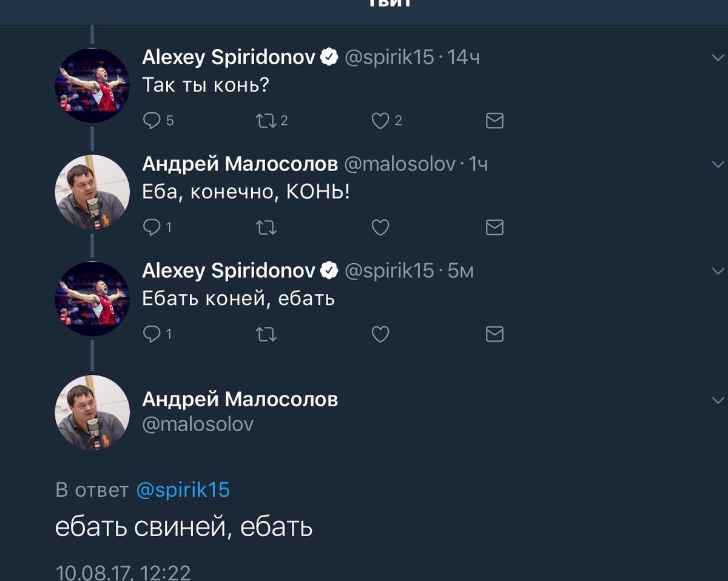This screenshot has width=728, height=581.
Task: Retweet the "Так ты конь?" tweet
Action: coord(266,121)
